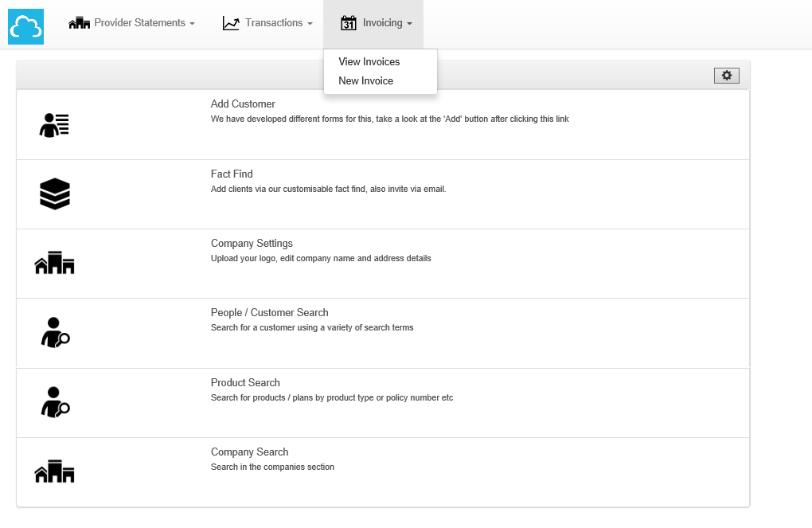Viewport: 812px width, 528px height.
Task: Open the Company Search link
Action: [x=249, y=452]
